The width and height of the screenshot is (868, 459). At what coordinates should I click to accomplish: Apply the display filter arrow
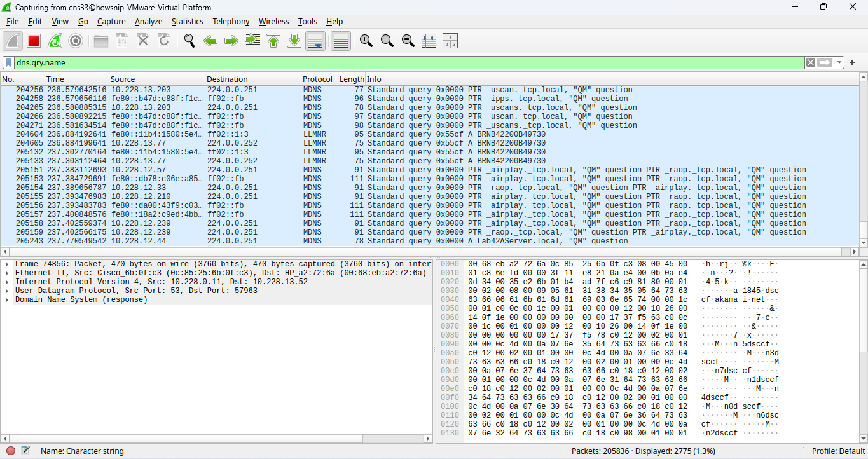(825, 62)
